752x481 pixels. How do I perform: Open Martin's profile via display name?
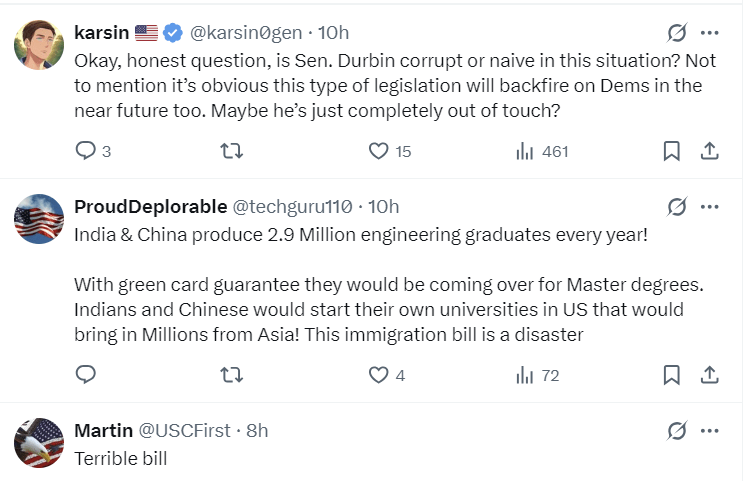(103, 431)
